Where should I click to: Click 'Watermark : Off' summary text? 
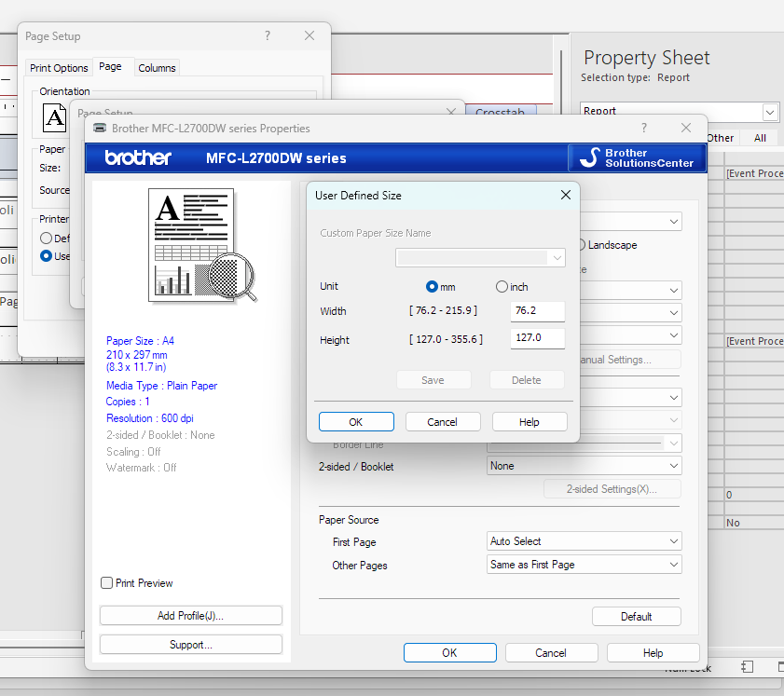tap(142, 468)
